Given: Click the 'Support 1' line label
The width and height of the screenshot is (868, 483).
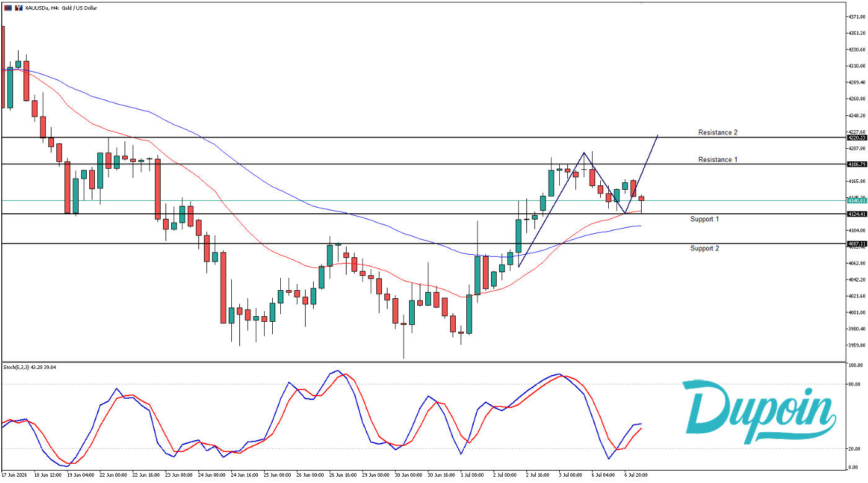Looking at the screenshot, I should (705, 219).
